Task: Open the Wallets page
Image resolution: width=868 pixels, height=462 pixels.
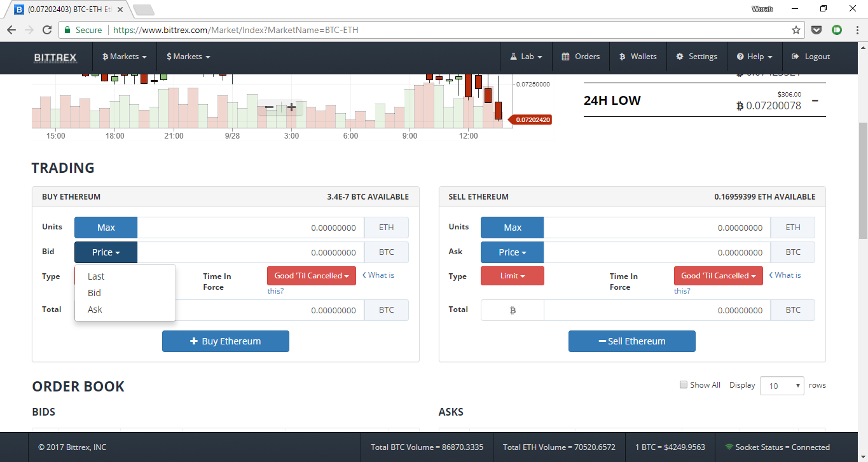Action: pos(638,57)
